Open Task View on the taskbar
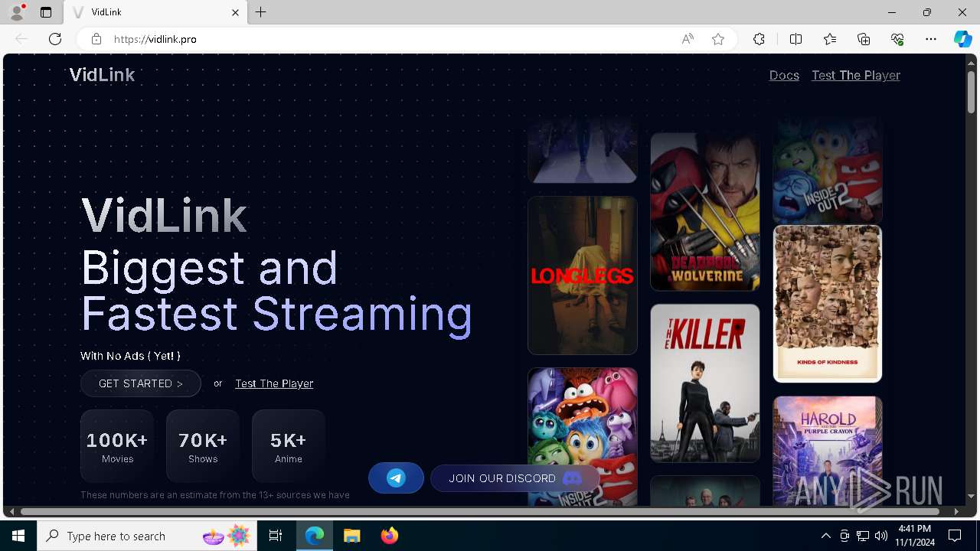The image size is (980, 551). (x=276, y=536)
